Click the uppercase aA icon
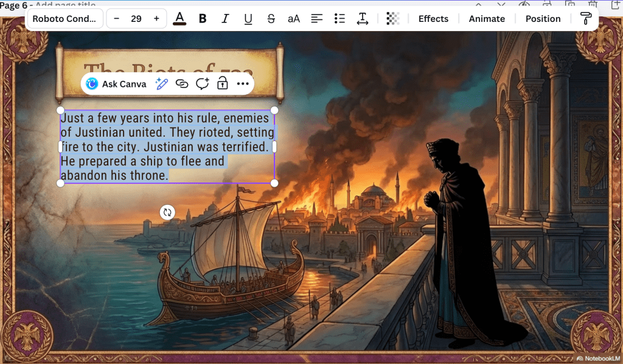The height and width of the screenshot is (364, 623). pos(294,19)
